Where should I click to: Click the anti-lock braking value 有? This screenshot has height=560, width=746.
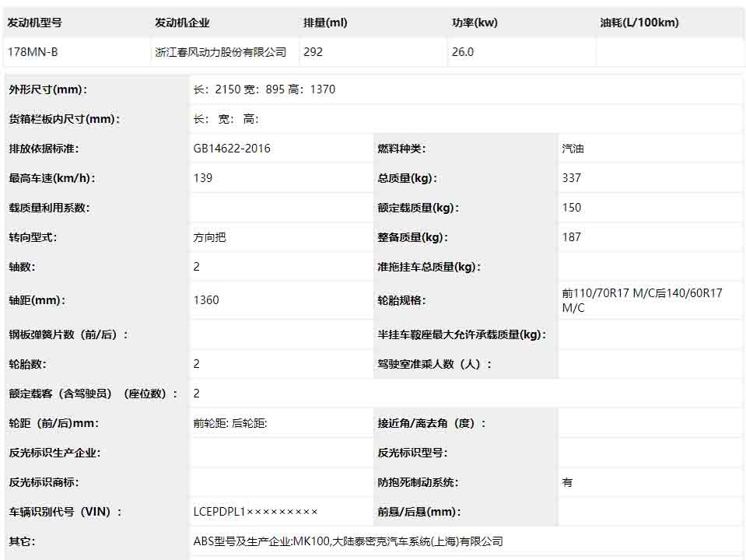click(568, 482)
